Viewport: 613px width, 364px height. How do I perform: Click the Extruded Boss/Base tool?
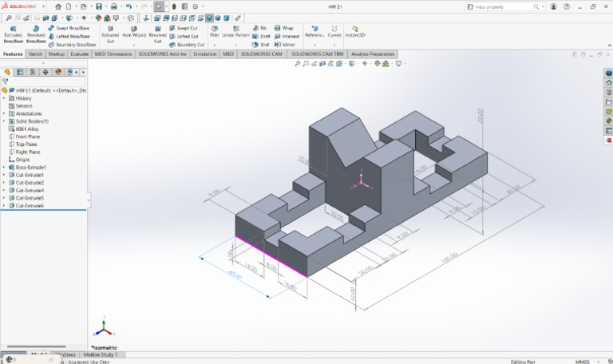13,34
